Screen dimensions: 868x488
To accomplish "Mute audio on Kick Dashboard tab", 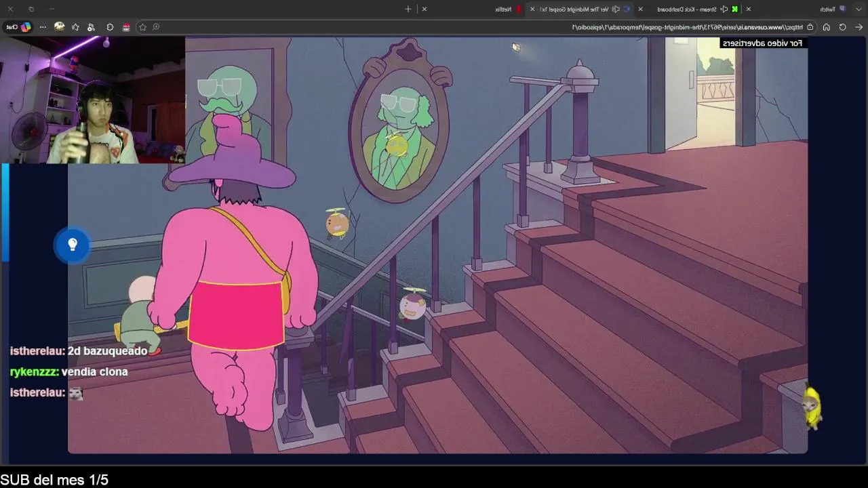I will click(725, 9).
